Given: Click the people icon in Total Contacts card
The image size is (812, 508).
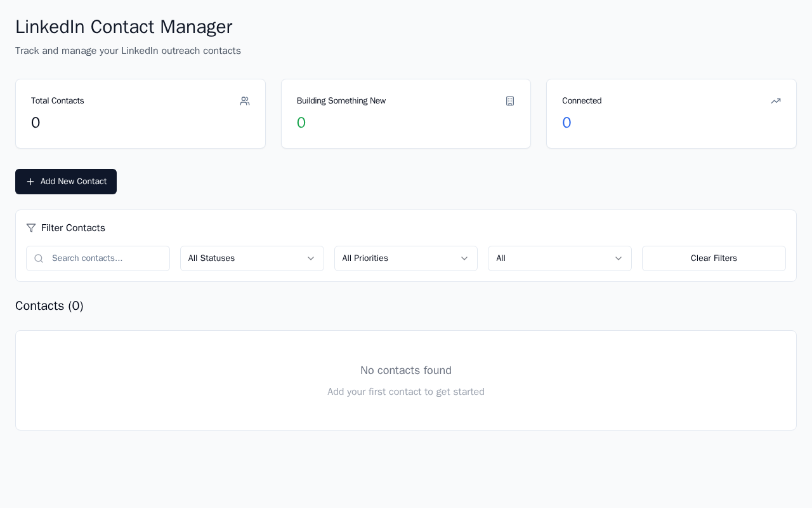Looking at the screenshot, I should [245, 101].
